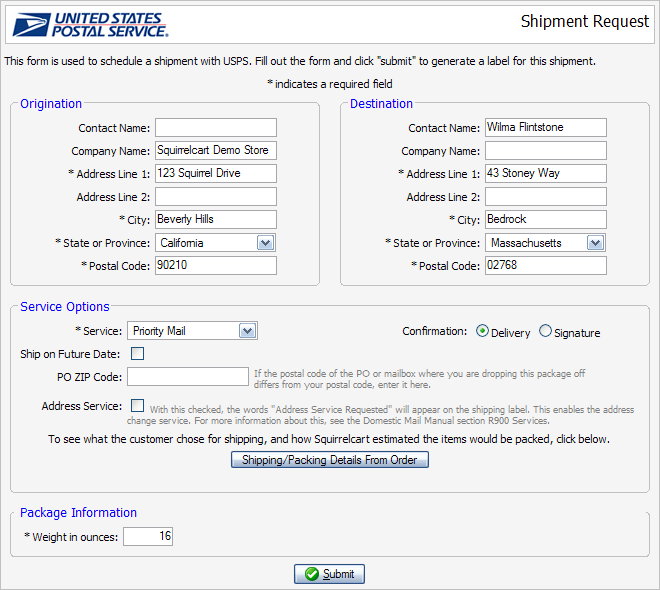Open Origination State dropdown showing California
The image size is (660, 590).
(x=216, y=243)
